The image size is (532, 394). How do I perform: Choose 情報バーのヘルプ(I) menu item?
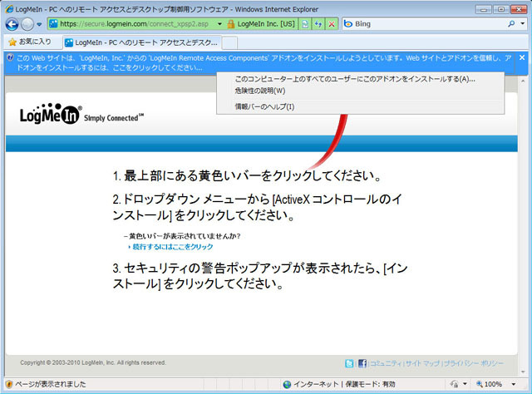pyautogui.click(x=264, y=106)
